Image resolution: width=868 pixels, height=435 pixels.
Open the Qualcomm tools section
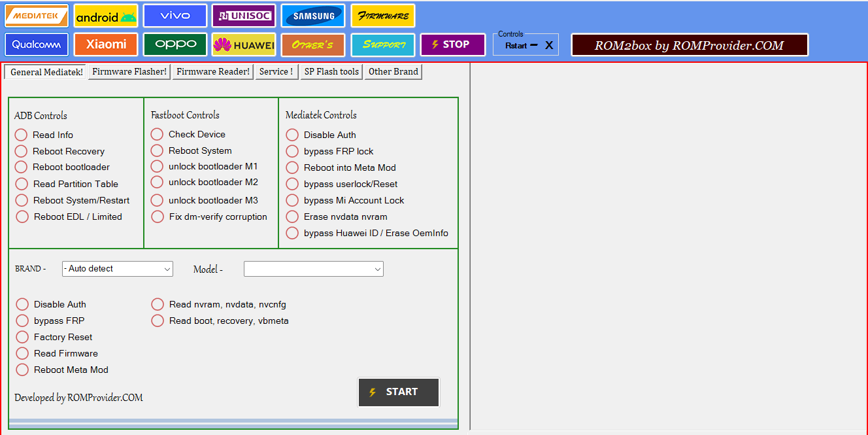tap(36, 44)
